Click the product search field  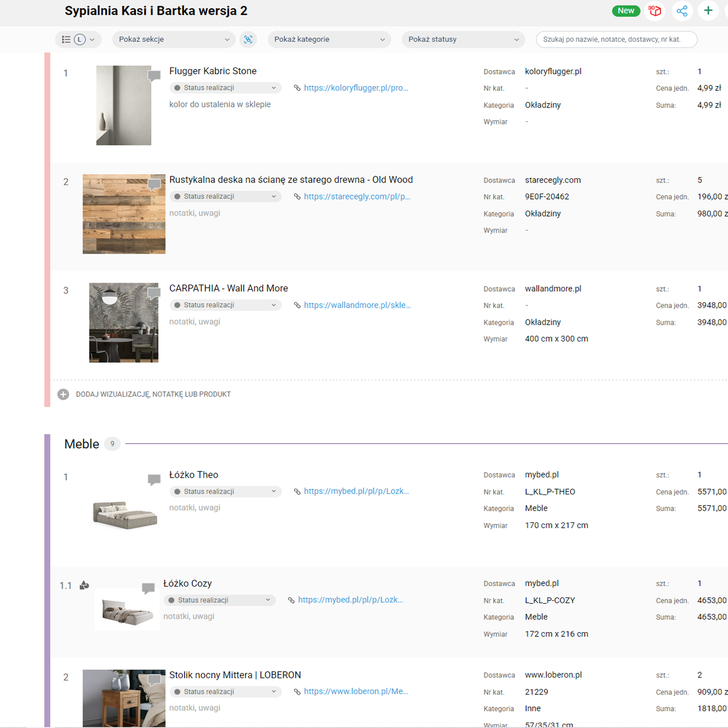[x=616, y=39]
